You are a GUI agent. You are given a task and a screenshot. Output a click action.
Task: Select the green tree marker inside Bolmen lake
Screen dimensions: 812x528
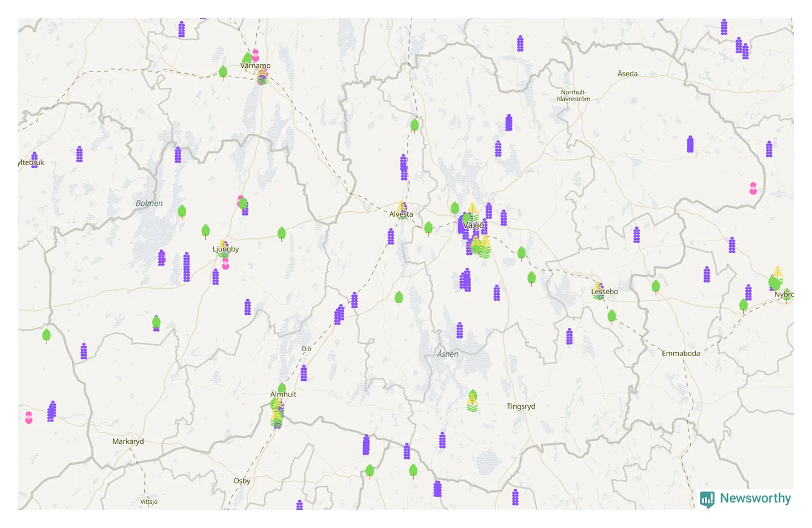(182, 212)
